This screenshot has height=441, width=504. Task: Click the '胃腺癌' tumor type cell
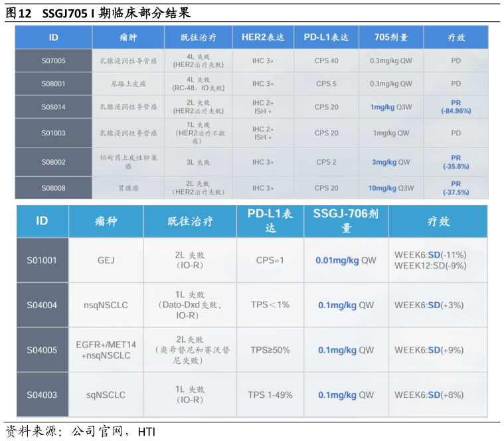click(x=128, y=188)
